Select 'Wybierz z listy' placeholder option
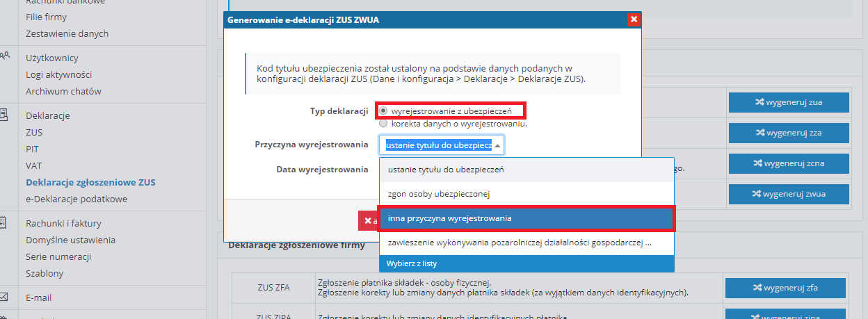868x319 pixels. coord(527,264)
